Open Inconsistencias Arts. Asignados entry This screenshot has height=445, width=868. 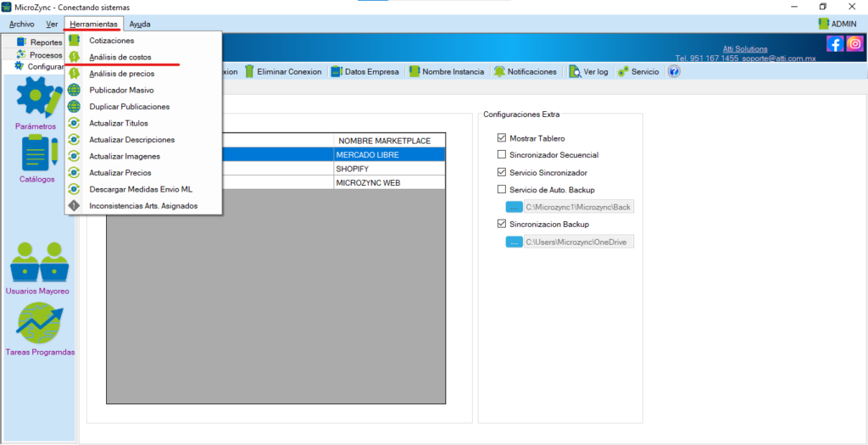[x=143, y=206]
